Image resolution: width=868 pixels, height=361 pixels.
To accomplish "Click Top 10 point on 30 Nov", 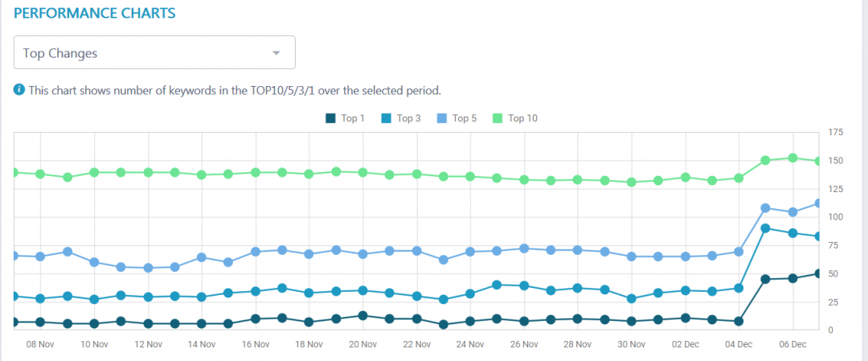I will coord(632,183).
